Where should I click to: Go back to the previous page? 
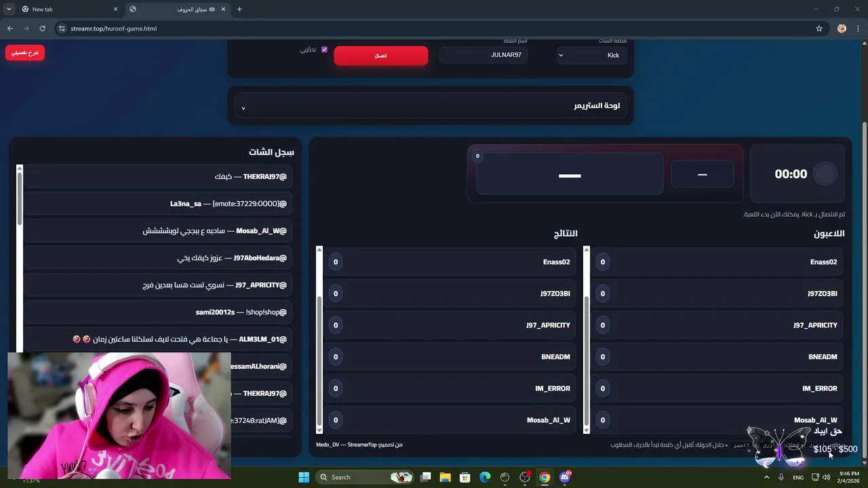[x=9, y=28]
